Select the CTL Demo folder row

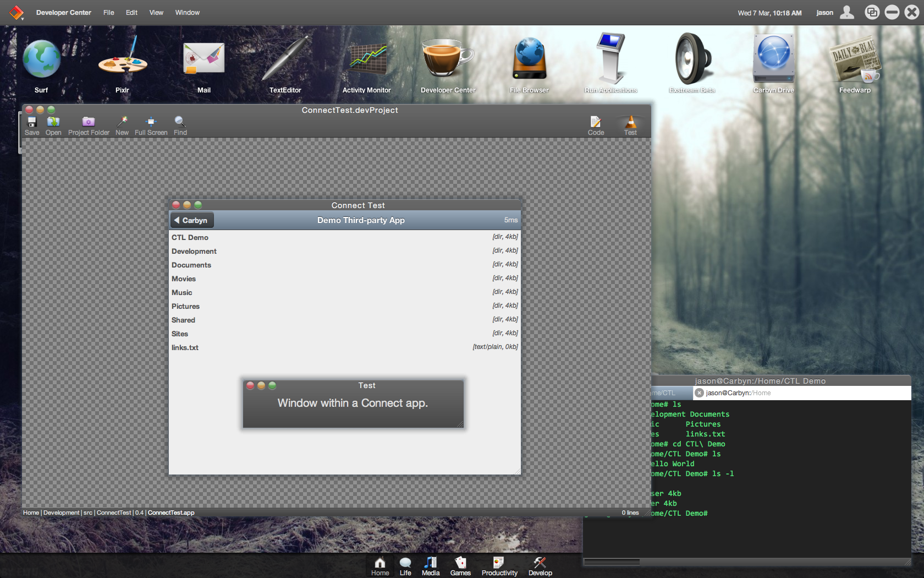[345, 237]
